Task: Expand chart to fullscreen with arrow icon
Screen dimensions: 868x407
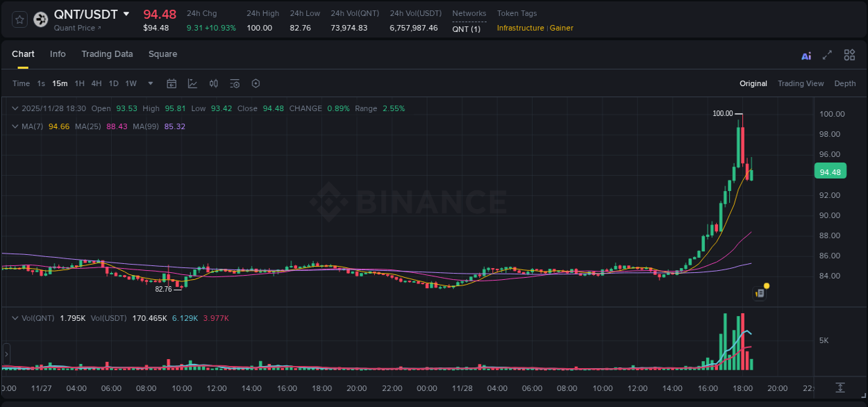Action: click(826, 55)
